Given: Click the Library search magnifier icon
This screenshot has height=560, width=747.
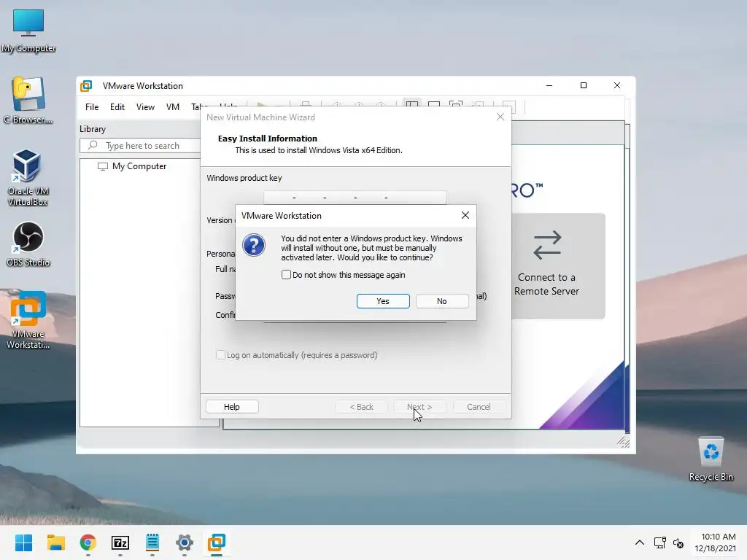Looking at the screenshot, I should 93,145.
